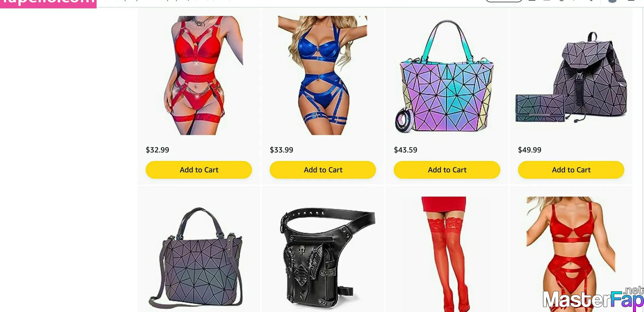Viewport: 644px width, 312px height.
Task: View the geometric backpack and wallet image
Action: coord(571,77)
